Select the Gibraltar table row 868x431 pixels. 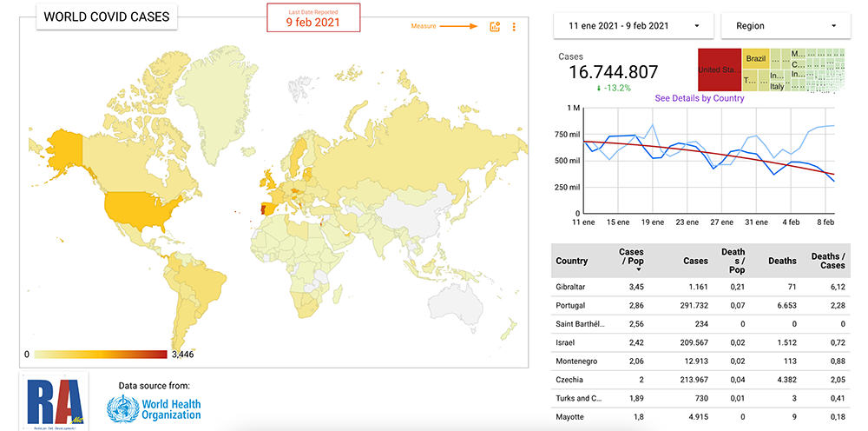571,286
